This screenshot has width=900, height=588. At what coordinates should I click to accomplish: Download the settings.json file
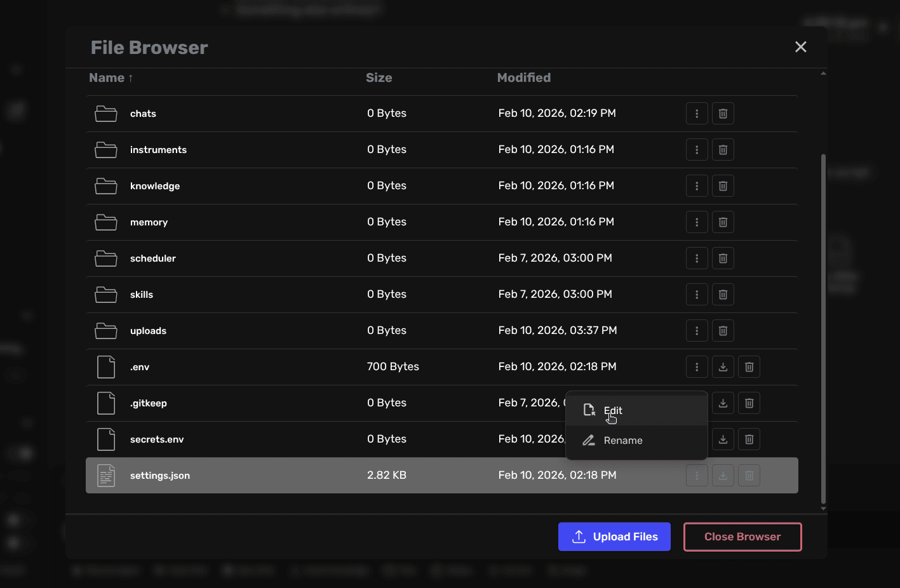click(723, 476)
